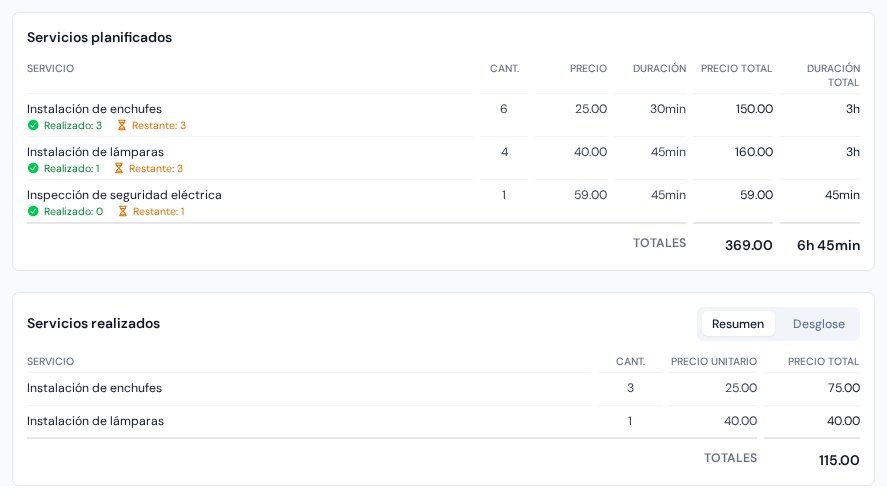Click Inspección de seguridad eléctrica service
This screenshot has height=498, width=887.
pos(124,195)
